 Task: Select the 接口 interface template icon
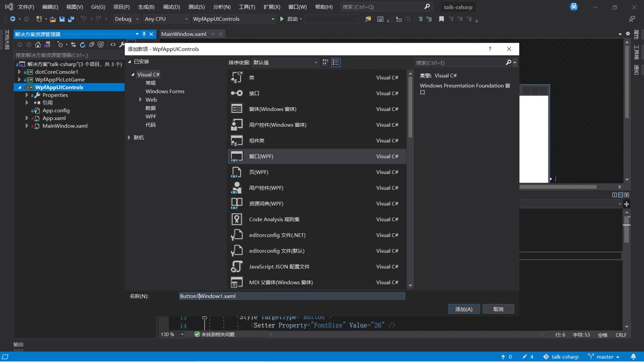click(x=236, y=93)
